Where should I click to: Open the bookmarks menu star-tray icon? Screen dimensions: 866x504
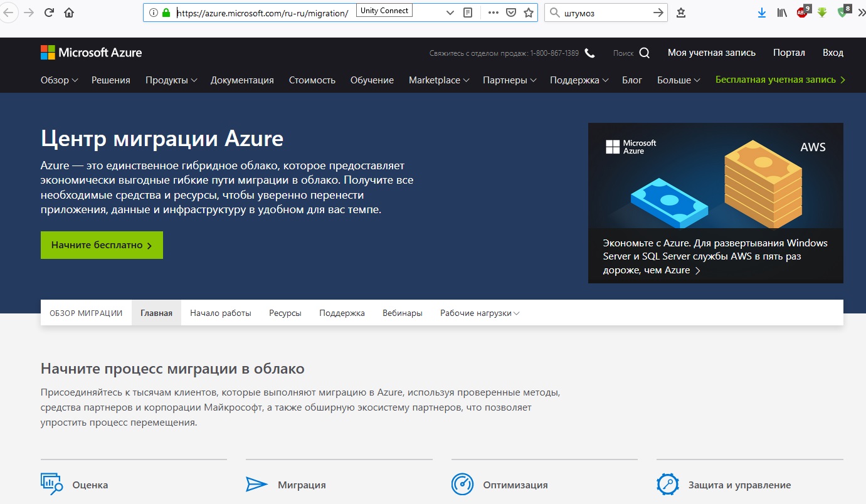pyautogui.click(x=682, y=13)
